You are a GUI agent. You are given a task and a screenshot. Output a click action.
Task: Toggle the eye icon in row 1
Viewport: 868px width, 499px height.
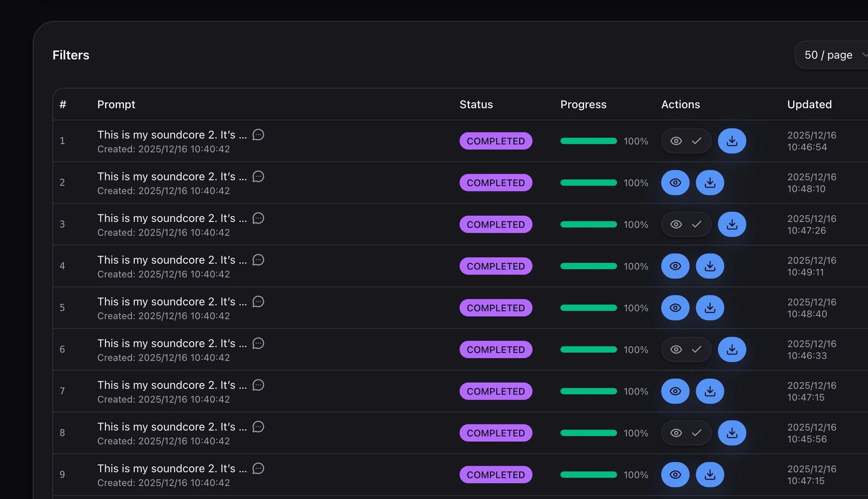[676, 141]
